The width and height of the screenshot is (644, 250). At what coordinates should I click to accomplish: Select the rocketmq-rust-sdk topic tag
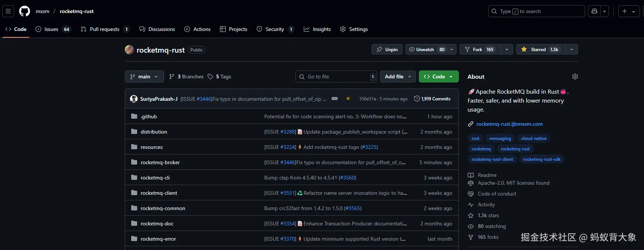click(542, 159)
